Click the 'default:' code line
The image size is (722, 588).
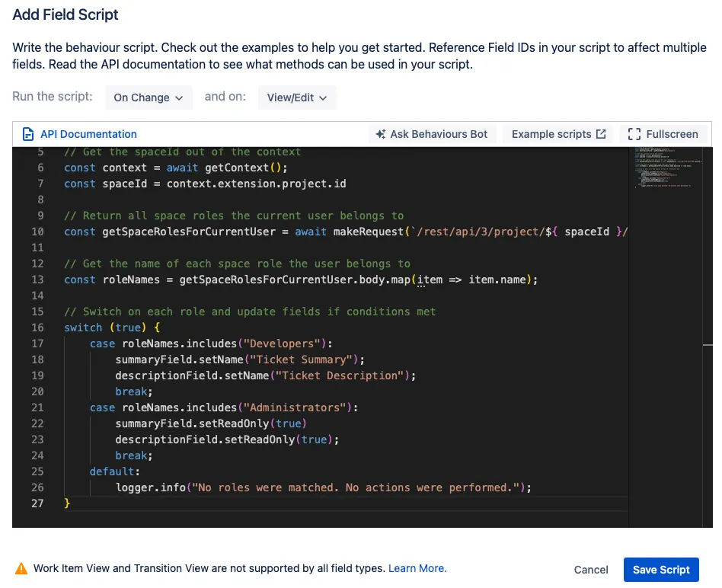115,471
